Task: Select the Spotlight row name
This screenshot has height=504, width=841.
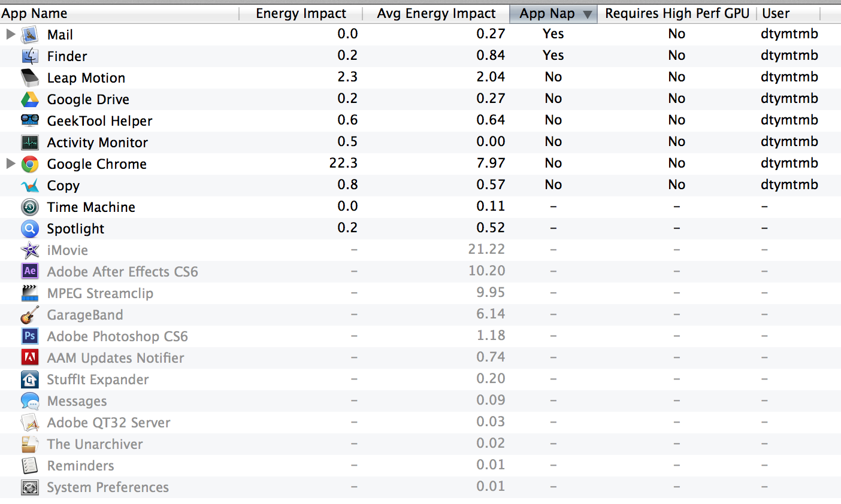Action: pos(75,229)
